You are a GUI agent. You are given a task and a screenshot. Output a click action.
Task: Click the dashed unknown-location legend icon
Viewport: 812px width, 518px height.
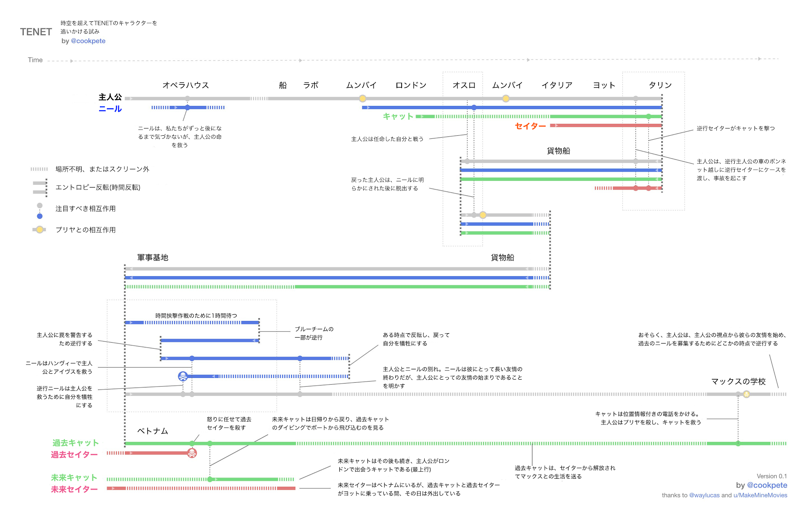39,169
